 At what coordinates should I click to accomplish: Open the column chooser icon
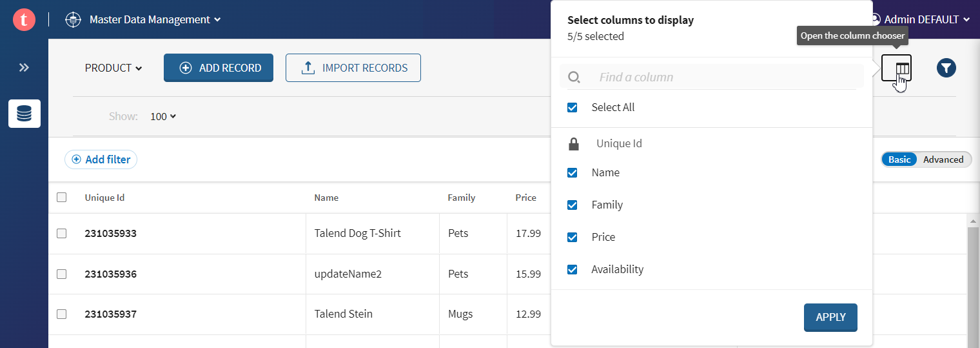click(896, 68)
